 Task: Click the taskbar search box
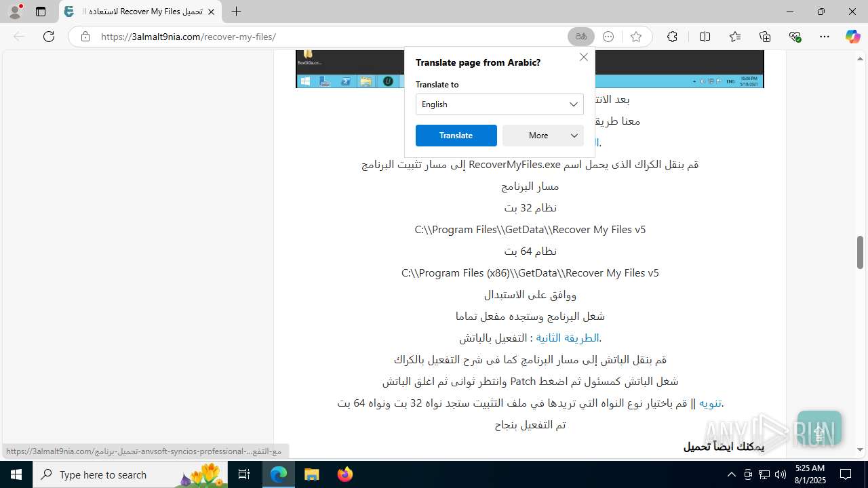click(131, 474)
